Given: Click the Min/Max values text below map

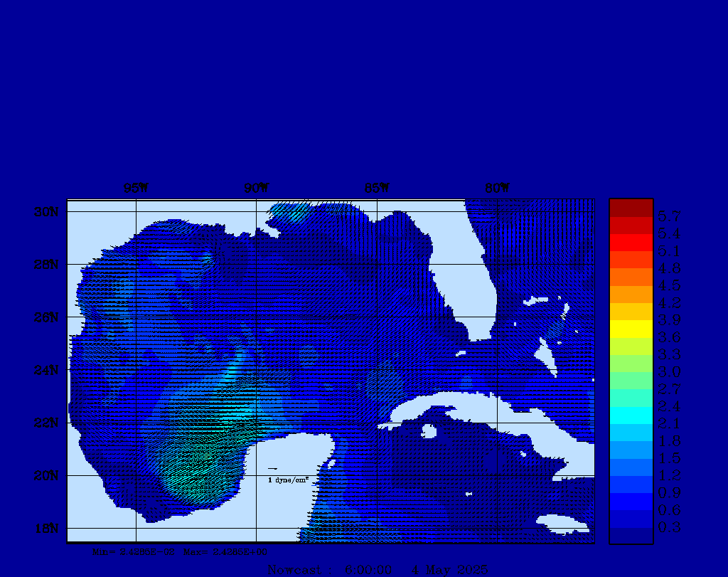Looking at the screenshot, I should click(180, 551).
